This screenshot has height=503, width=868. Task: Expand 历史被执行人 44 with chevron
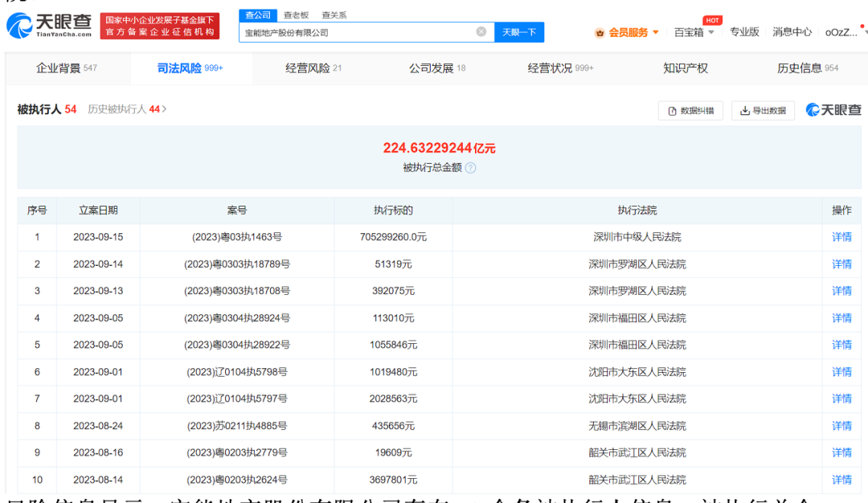127,109
